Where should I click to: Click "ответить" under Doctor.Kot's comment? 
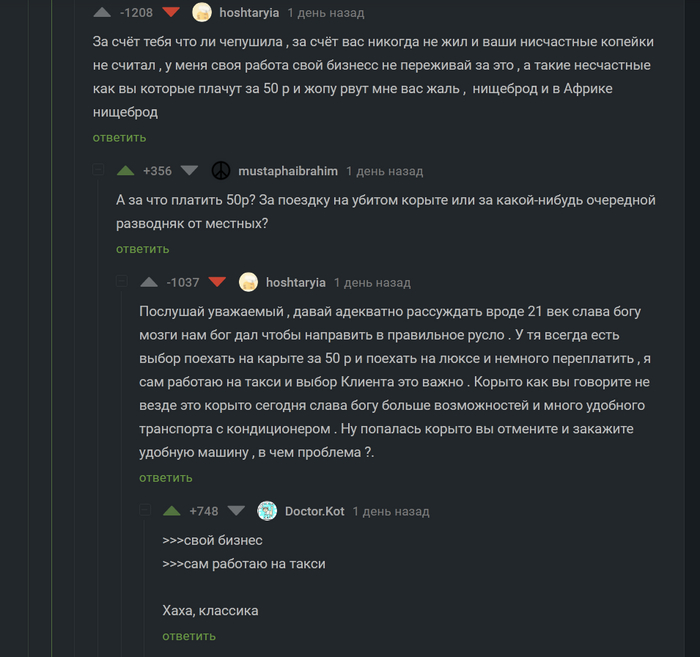coord(189,636)
